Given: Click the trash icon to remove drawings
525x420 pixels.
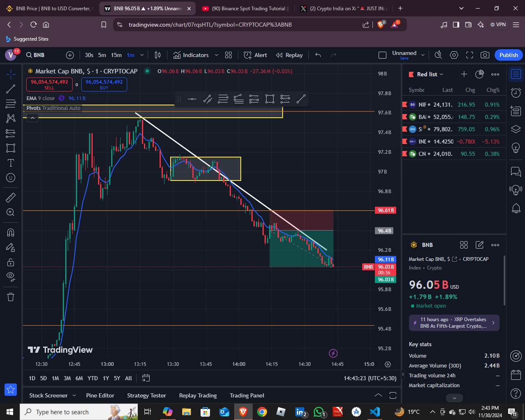Looking at the screenshot, I should tap(11, 297).
